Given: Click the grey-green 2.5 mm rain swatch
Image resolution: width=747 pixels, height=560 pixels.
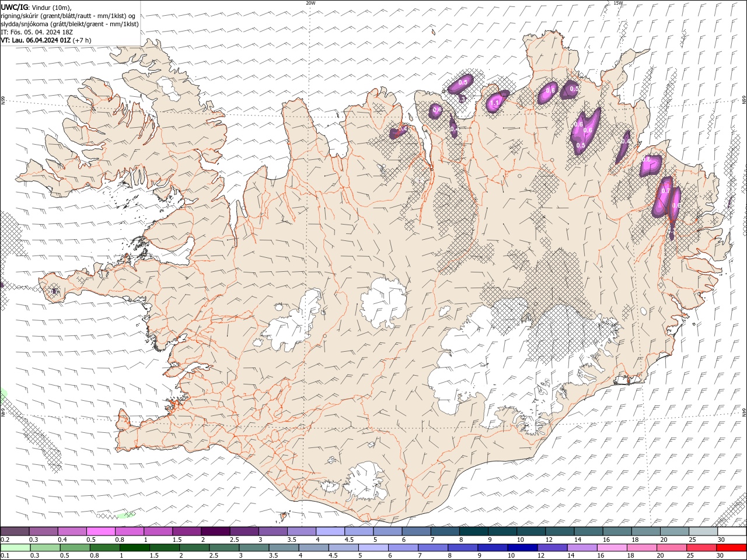Looking at the screenshot, I should pyautogui.click(x=224, y=548).
